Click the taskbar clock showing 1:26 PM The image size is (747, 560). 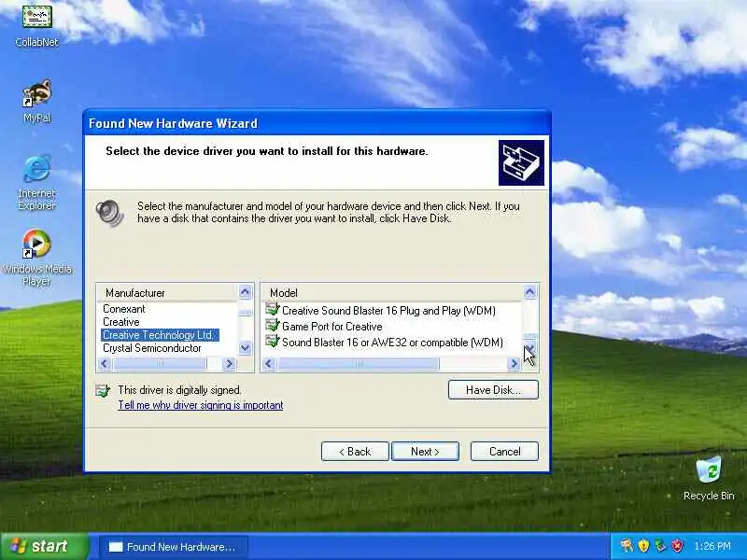pos(712,546)
